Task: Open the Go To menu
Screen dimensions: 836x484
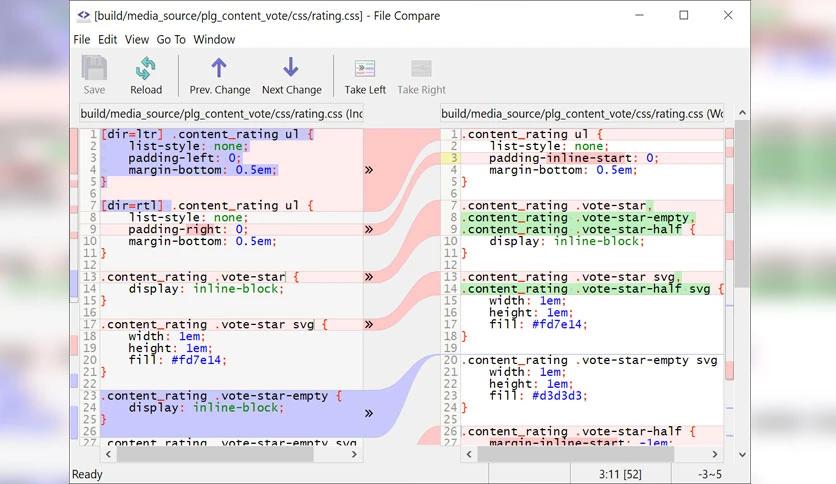Action: coord(171,39)
